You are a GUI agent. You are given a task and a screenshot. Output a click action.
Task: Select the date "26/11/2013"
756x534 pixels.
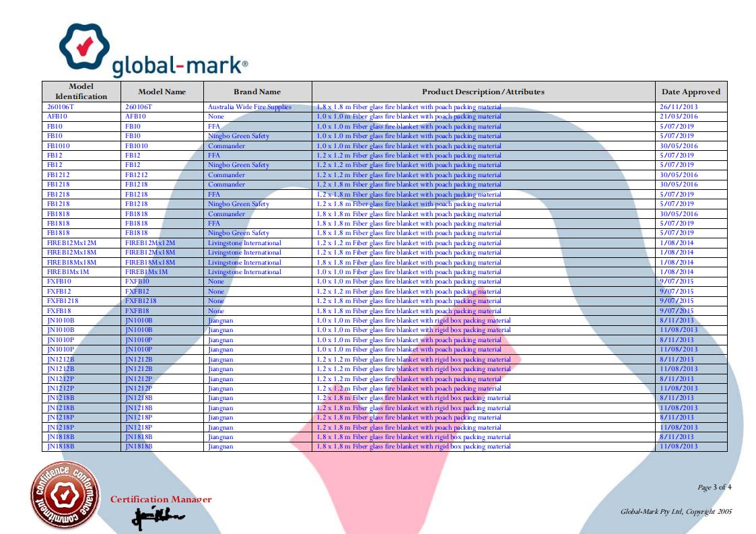[x=679, y=106]
